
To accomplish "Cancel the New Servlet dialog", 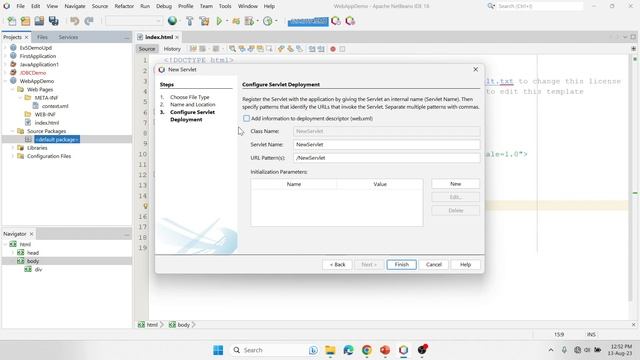I will click(x=433, y=264).
